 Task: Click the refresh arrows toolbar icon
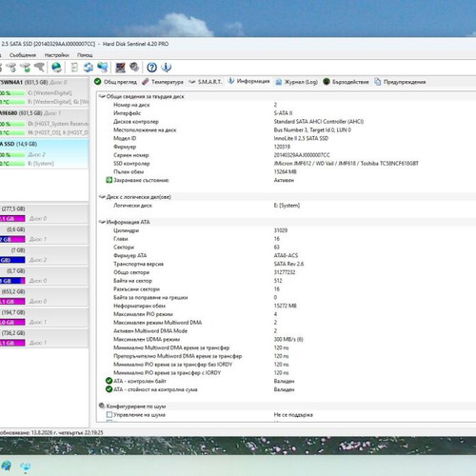coord(89,68)
